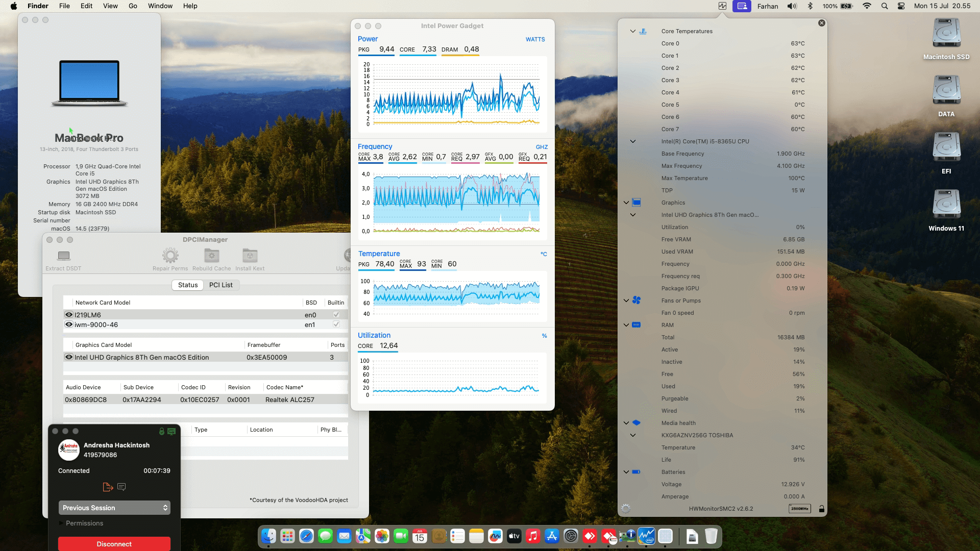Open the AnyDesk chat icon
Image resolution: width=980 pixels, height=551 pixels.
coord(121,487)
